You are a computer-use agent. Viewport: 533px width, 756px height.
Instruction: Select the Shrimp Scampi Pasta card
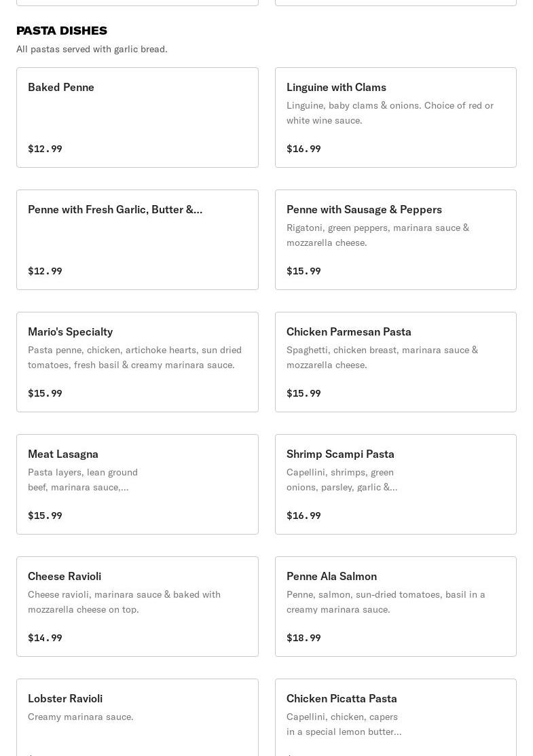coord(395,484)
